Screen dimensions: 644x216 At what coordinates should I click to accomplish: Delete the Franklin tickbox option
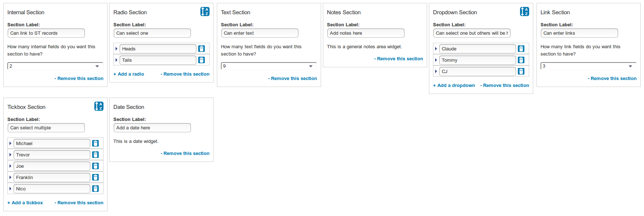(95, 177)
